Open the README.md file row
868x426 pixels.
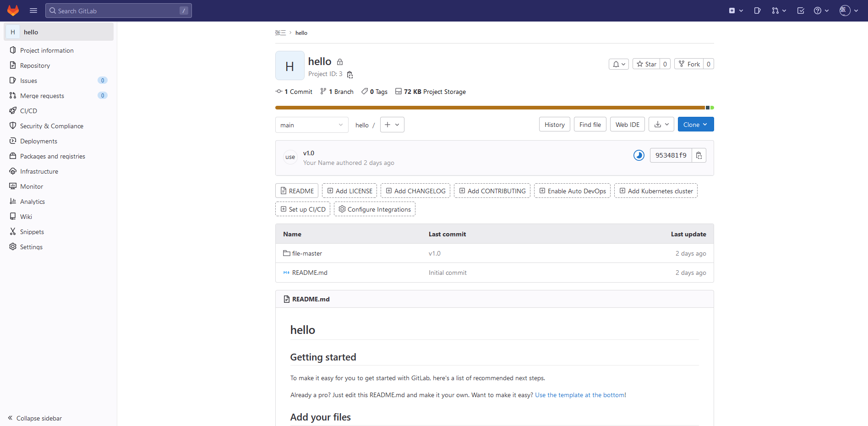[x=495, y=273]
